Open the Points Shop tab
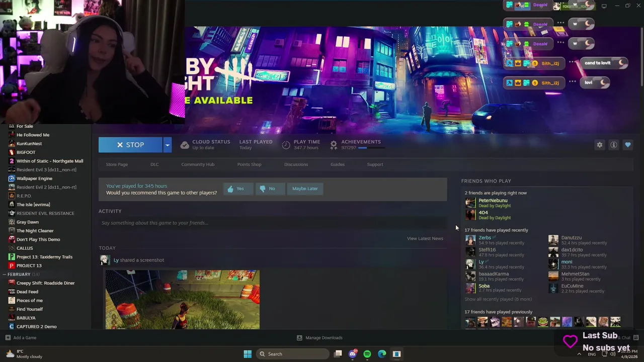Viewport: 644px width, 362px height. (x=249, y=164)
